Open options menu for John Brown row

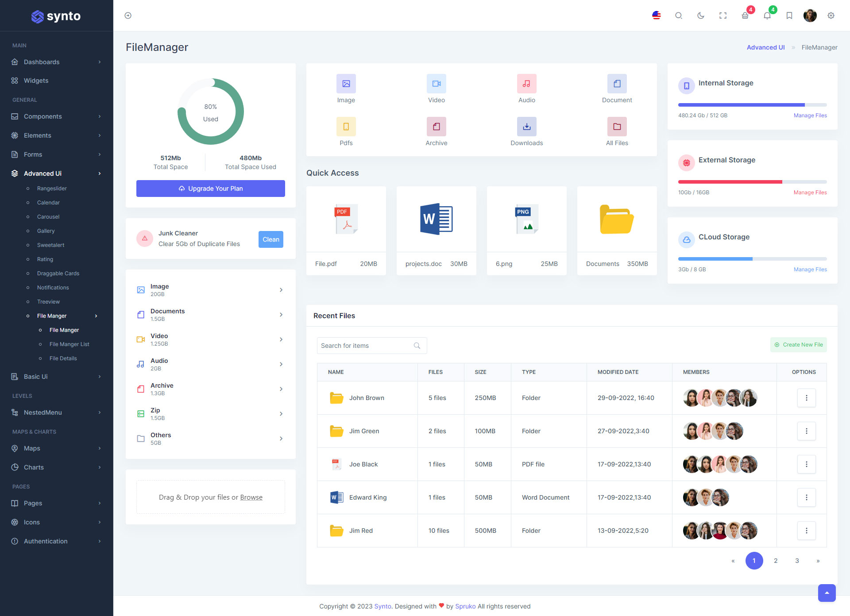tap(806, 398)
